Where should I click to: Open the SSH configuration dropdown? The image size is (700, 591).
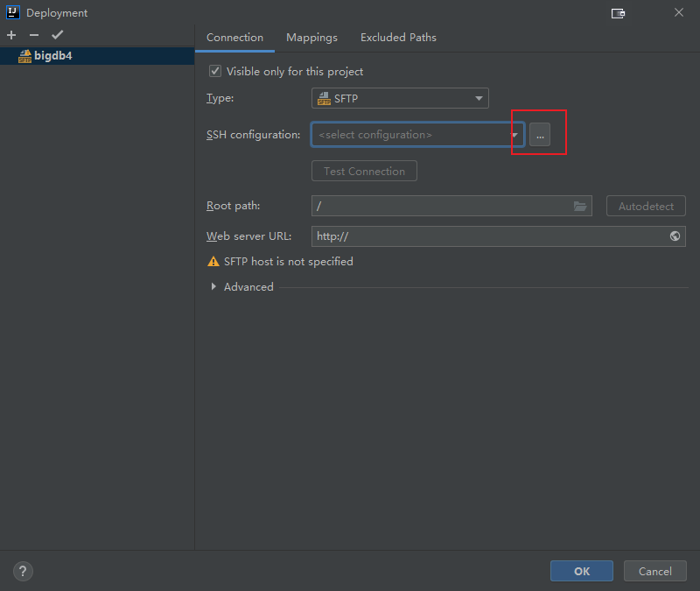tap(514, 134)
